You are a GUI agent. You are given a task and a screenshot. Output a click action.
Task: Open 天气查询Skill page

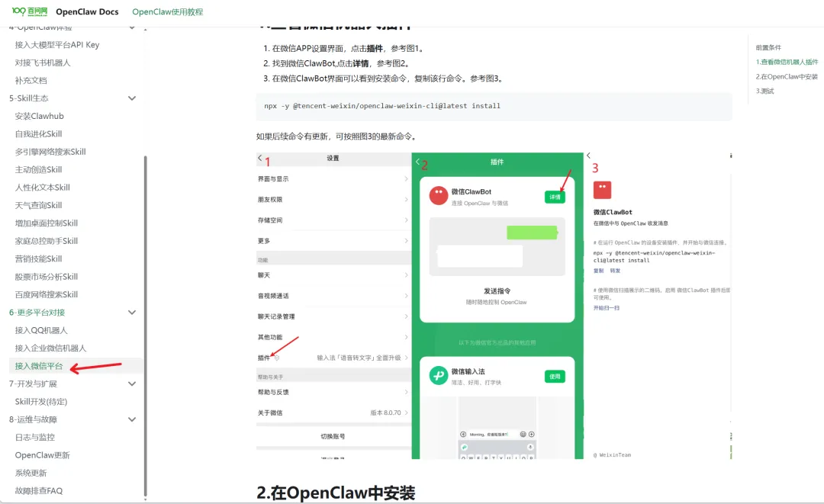tap(38, 205)
